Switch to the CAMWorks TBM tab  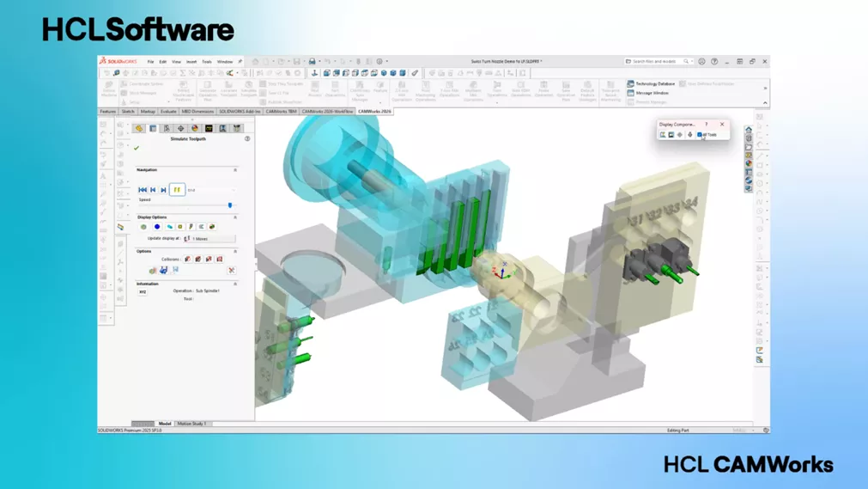click(281, 112)
